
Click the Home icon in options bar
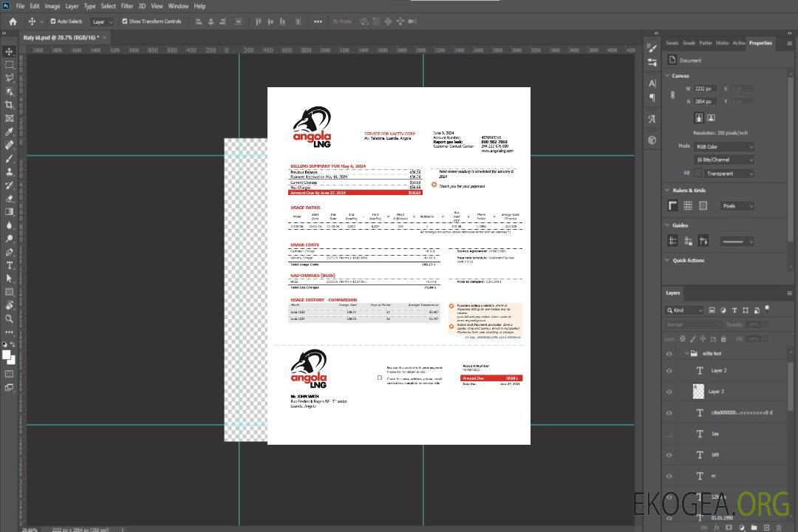13,21
